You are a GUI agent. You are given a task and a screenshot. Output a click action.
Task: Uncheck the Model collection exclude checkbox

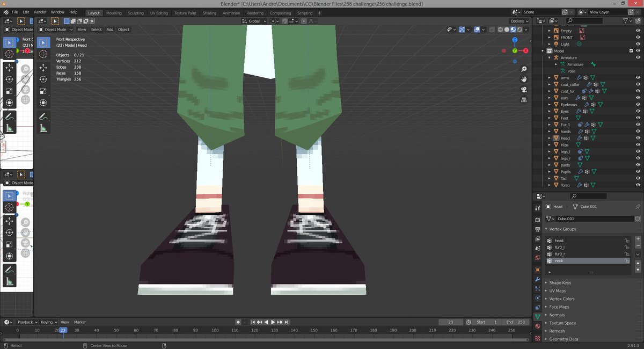(631, 51)
